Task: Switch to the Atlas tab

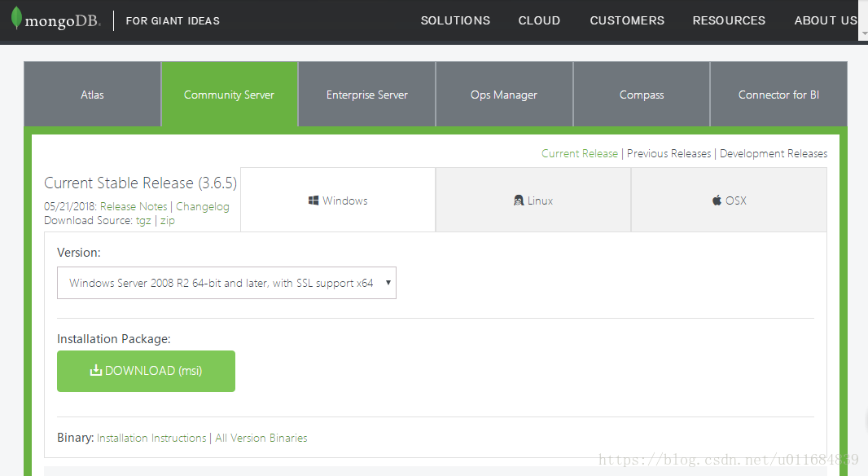Action: [93, 95]
